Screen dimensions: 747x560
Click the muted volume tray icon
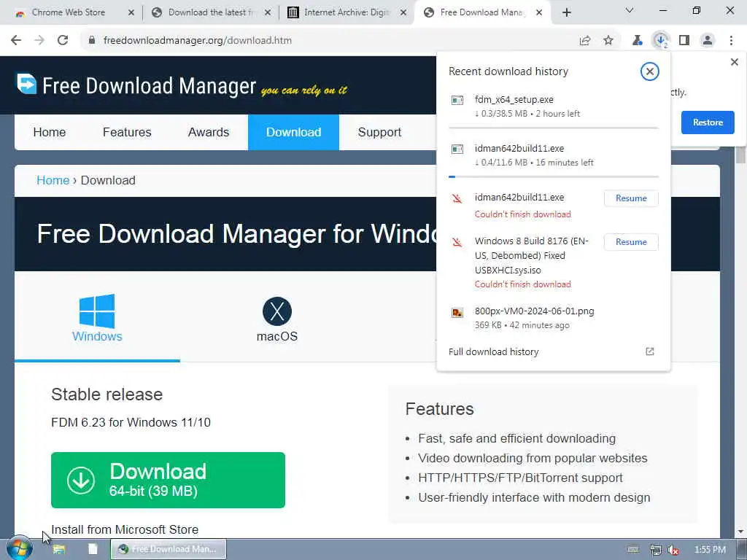click(673, 550)
